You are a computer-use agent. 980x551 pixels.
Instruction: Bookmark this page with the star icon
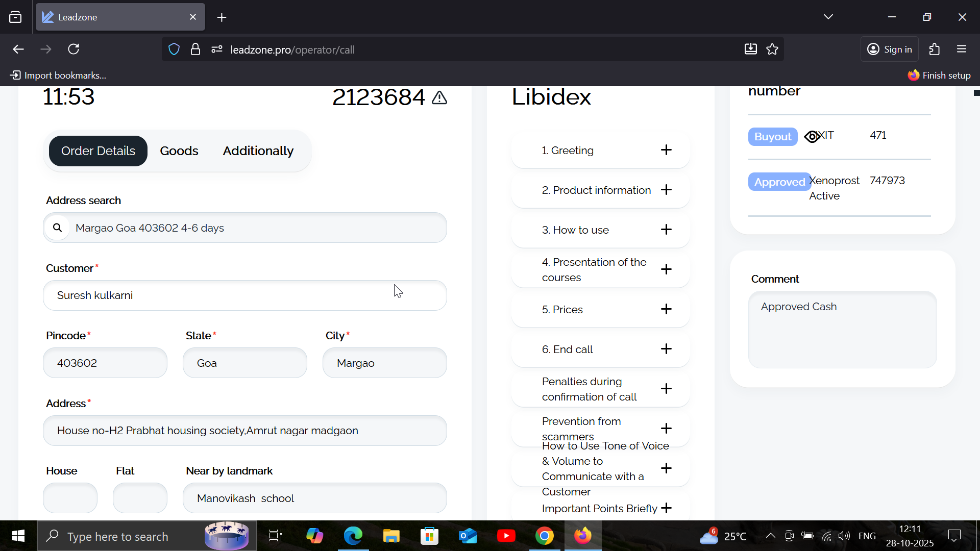tap(772, 49)
